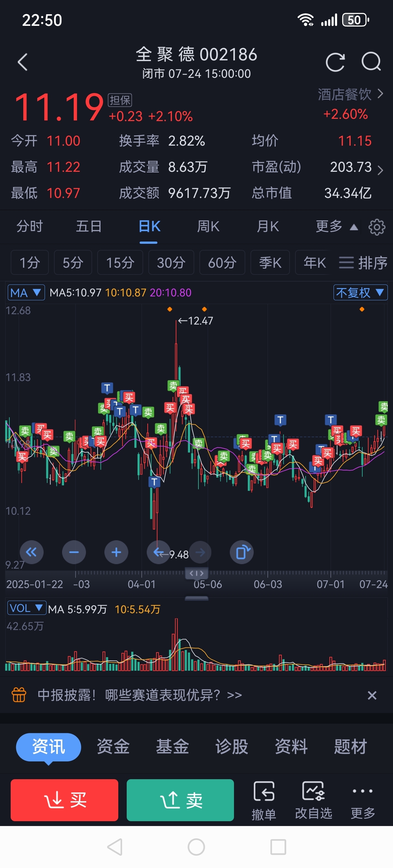Tap the T marker near 9.48 low
393x868 pixels.
[x=154, y=481]
